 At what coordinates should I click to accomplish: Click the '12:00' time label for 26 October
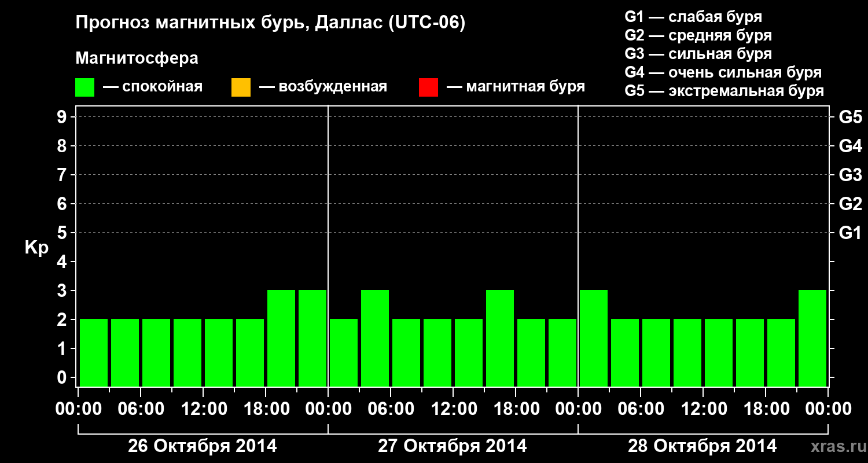pos(204,409)
